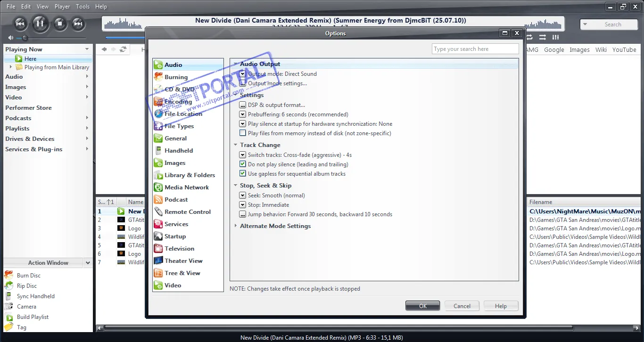The width and height of the screenshot is (644, 342).
Task: Open the Player menu
Action: [x=62, y=7]
